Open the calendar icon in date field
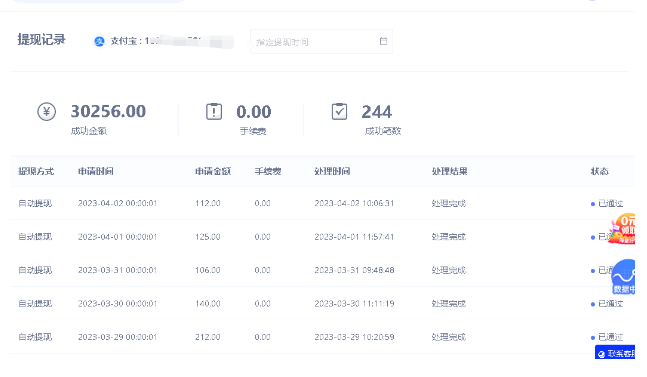Image resolution: width=647 pixels, height=377 pixels. (383, 41)
